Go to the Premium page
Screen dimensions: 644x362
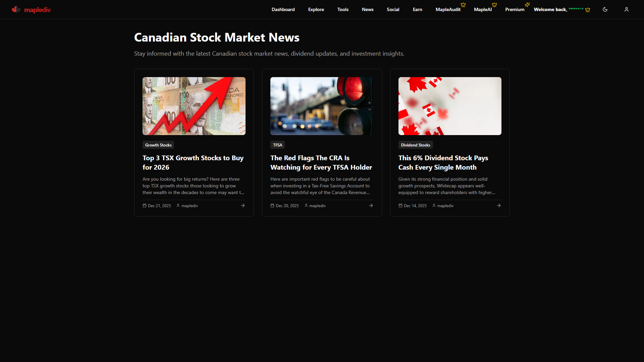point(515,9)
